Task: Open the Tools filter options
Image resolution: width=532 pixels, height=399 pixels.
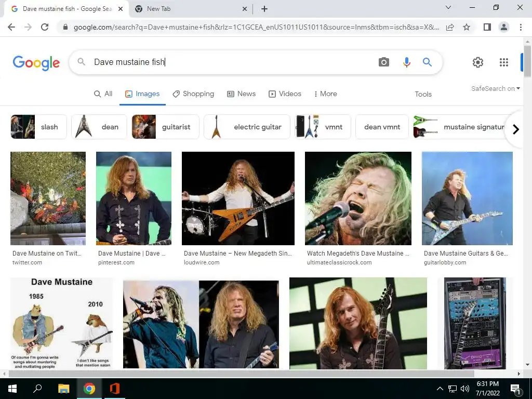Action: click(x=423, y=95)
